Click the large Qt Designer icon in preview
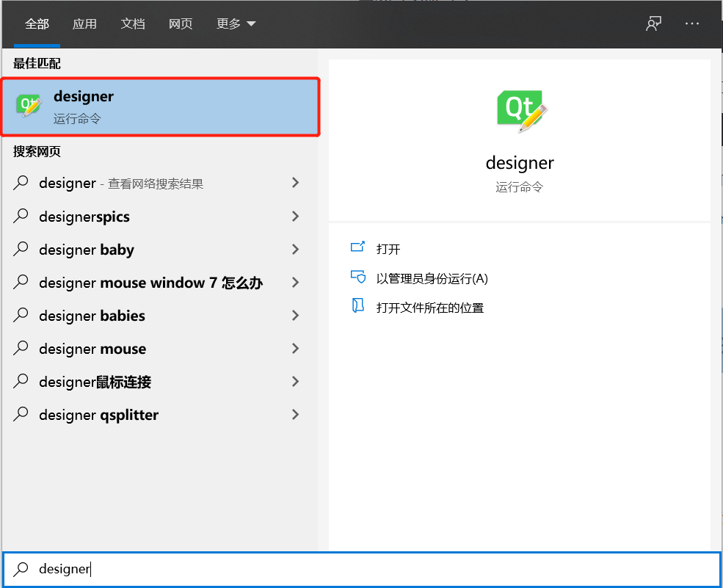The height and width of the screenshot is (588, 723). (521, 111)
